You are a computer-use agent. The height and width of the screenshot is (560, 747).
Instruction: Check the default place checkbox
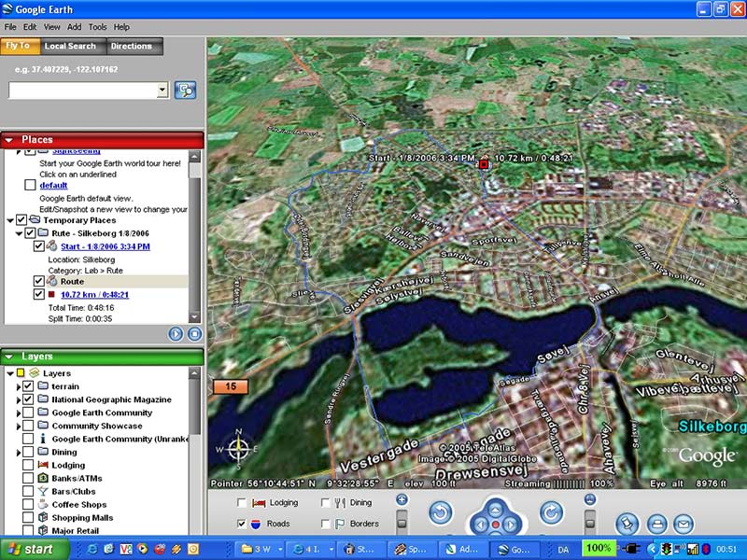pos(30,185)
